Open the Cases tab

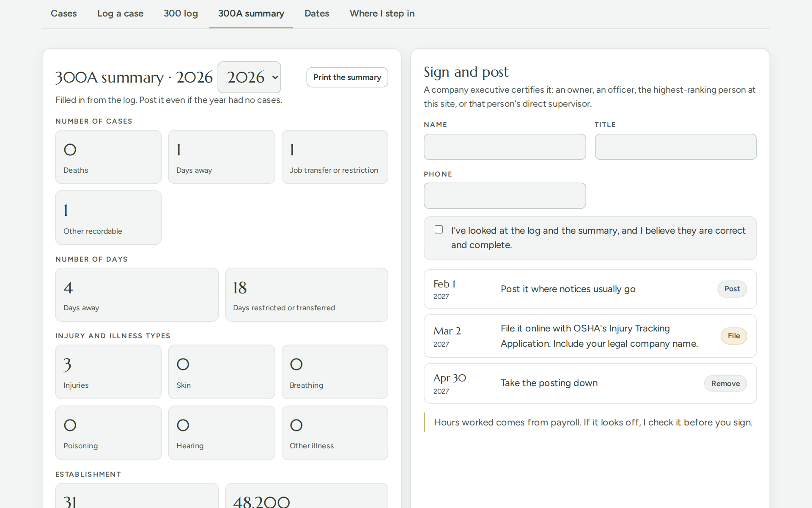[63, 14]
